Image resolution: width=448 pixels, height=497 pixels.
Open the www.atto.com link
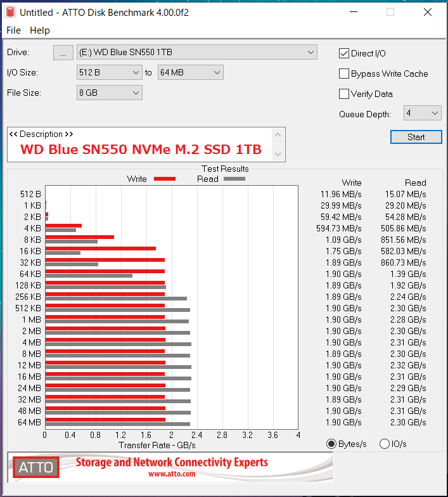(x=172, y=474)
